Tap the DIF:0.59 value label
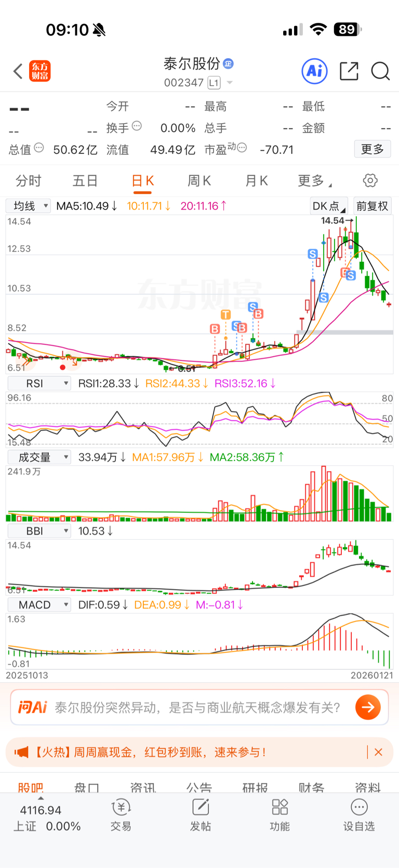 (103, 605)
